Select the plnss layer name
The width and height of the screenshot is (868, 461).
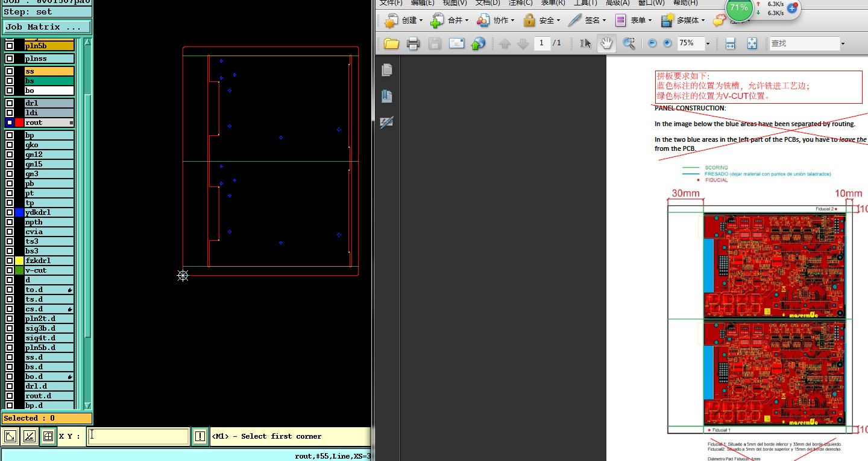point(49,59)
